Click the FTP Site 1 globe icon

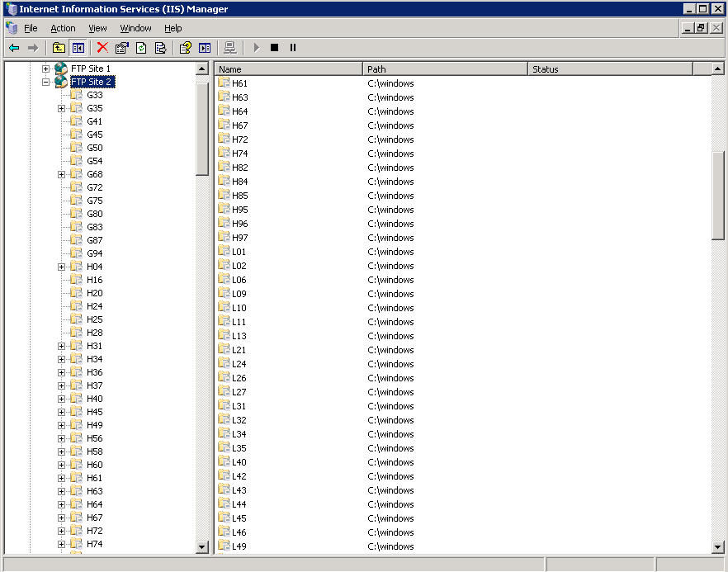(x=61, y=69)
